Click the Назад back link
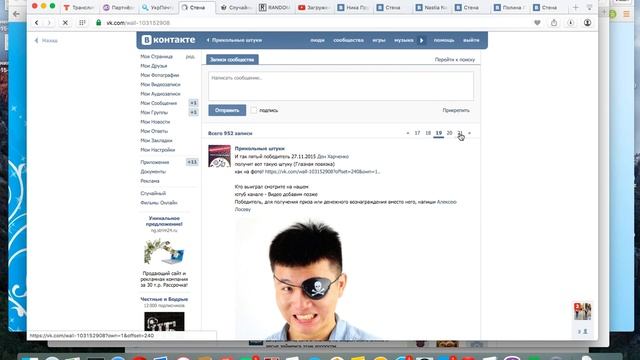The image size is (640, 360). [x=46, y=40]
